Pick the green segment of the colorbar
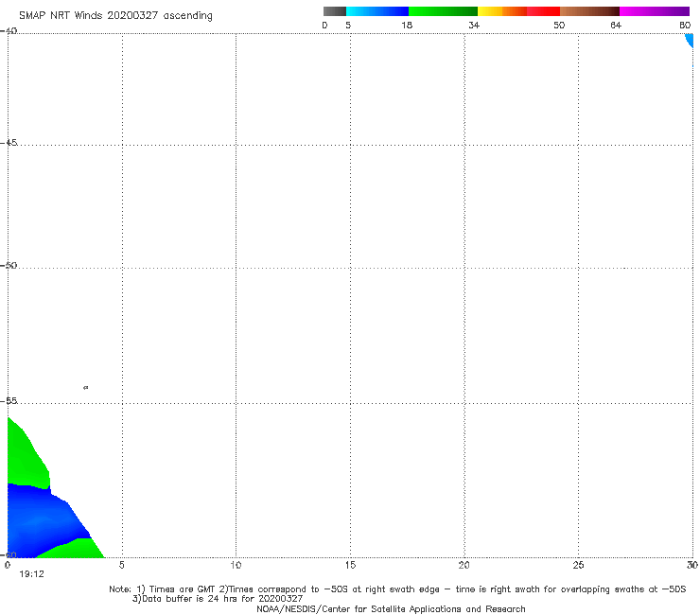700x615 pixels. click(x=443, y=11)
